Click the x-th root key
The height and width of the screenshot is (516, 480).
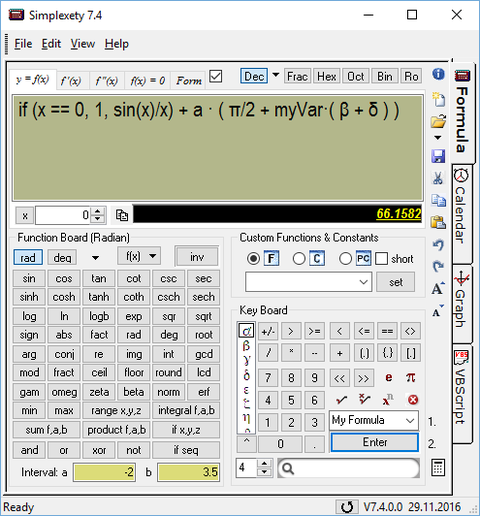(364, 400)
